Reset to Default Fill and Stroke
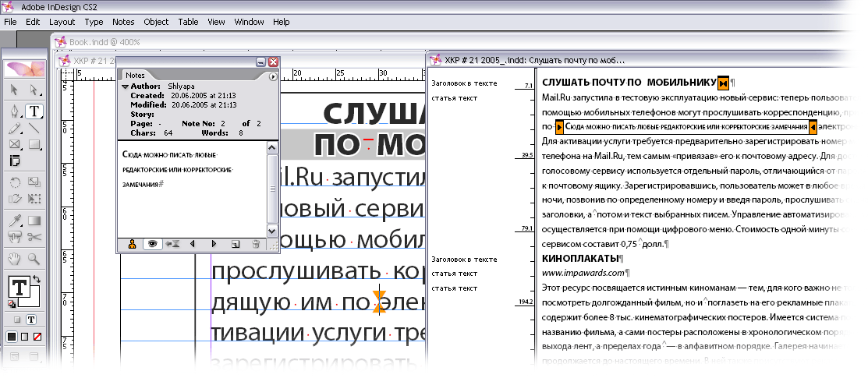Screen dimensions: 868x385 [12, 304]
